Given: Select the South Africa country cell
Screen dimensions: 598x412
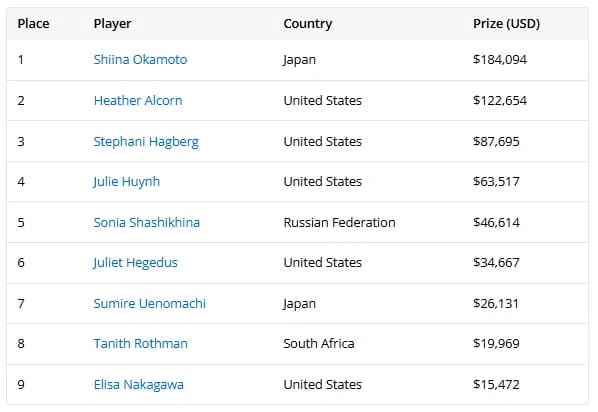Looking at the screenshot, I should click(x=319, y=344).
